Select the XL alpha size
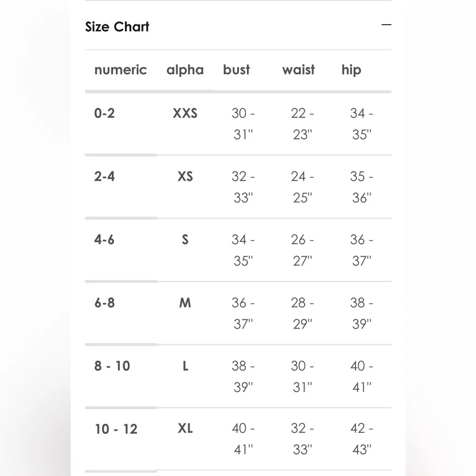This screenshot has height=476, width=476. [185, 429]
